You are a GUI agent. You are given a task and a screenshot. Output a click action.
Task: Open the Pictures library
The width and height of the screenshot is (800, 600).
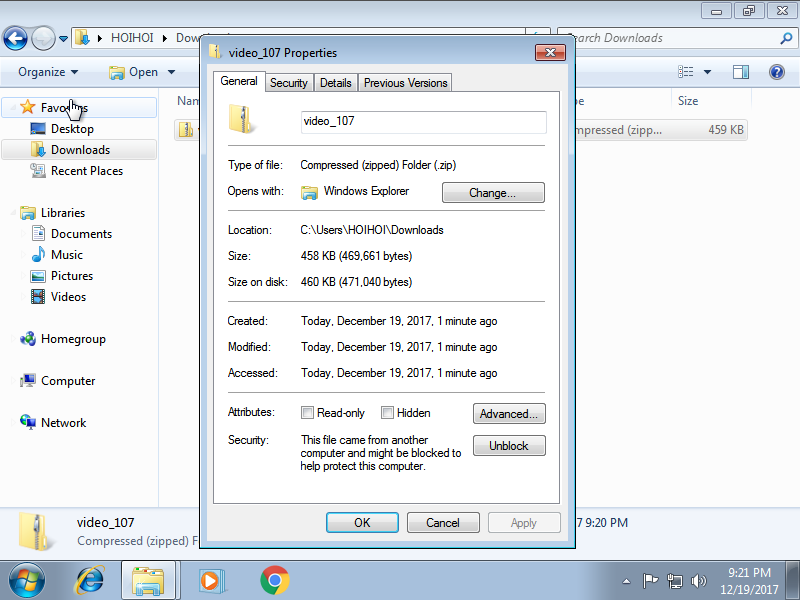(72, 276)
